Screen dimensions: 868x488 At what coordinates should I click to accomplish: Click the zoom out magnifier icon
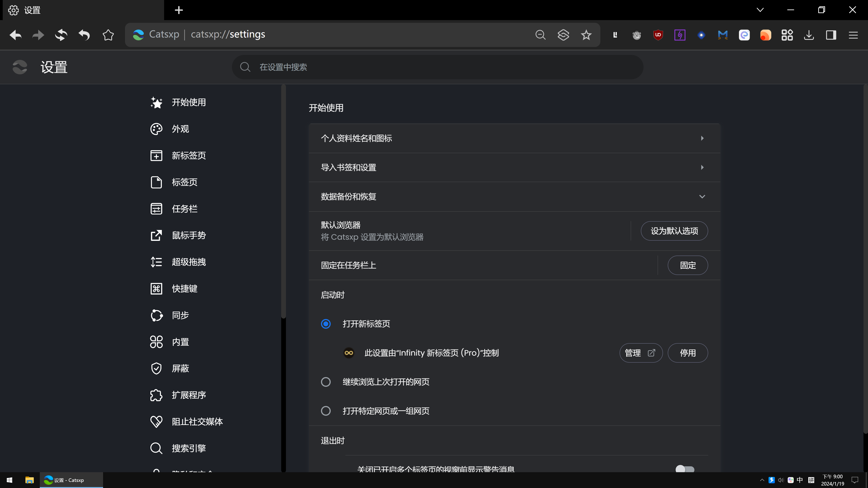(x=540, y=35)
